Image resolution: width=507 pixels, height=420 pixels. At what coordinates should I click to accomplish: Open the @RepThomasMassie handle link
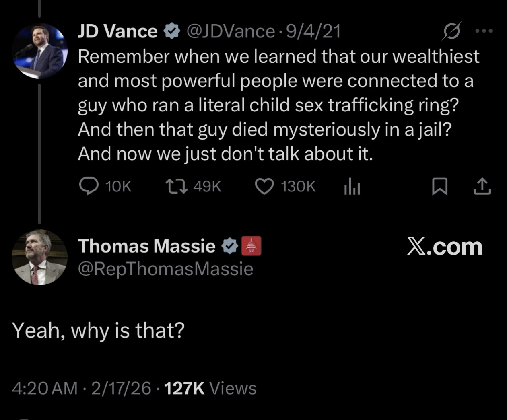pos(165,269)
